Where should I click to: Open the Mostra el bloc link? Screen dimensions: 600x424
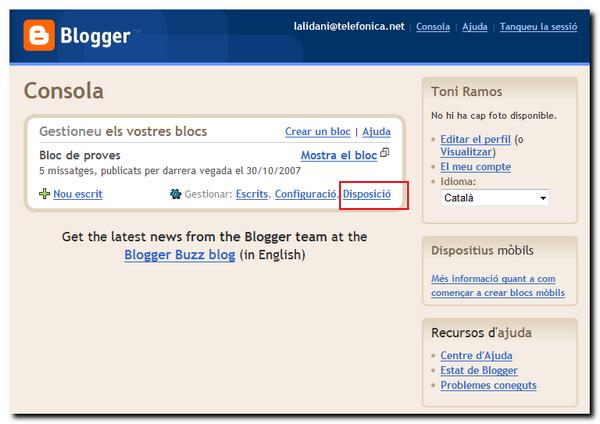pyautogui.click(x=338, y=155)
